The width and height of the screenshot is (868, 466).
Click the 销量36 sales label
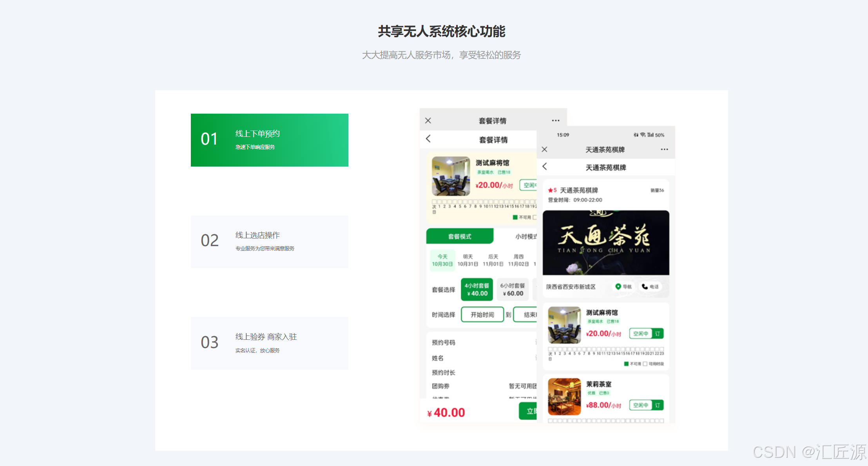657,190
